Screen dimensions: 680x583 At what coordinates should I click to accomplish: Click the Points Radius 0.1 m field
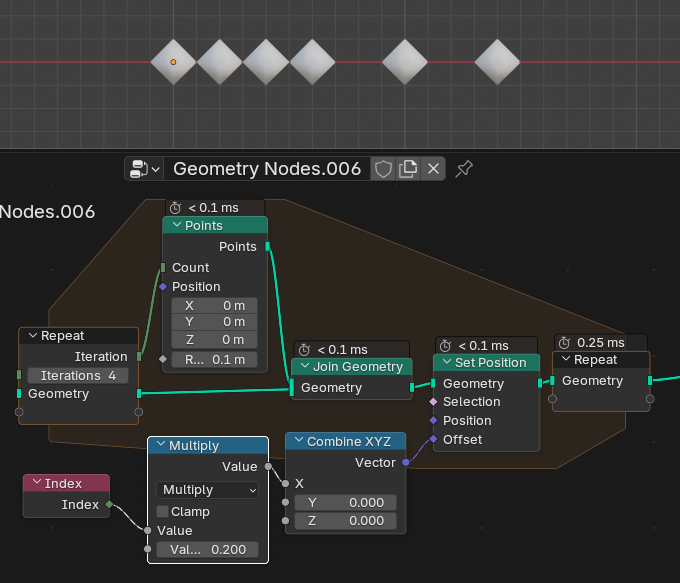pyautogui.click(x=214, y=360)
